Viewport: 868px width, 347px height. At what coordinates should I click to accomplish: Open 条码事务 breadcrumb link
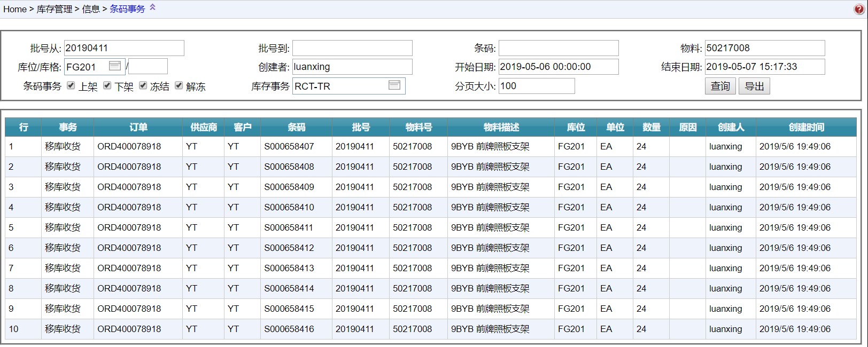coord(127,9)
